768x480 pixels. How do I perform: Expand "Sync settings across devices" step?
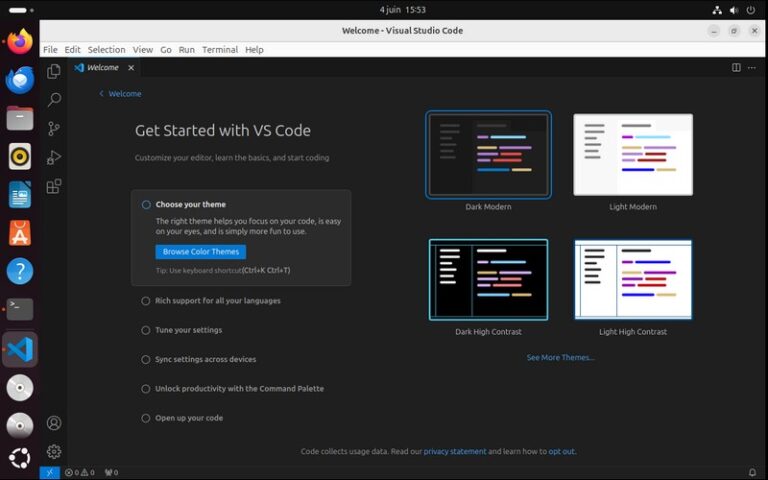pos(205,359)
